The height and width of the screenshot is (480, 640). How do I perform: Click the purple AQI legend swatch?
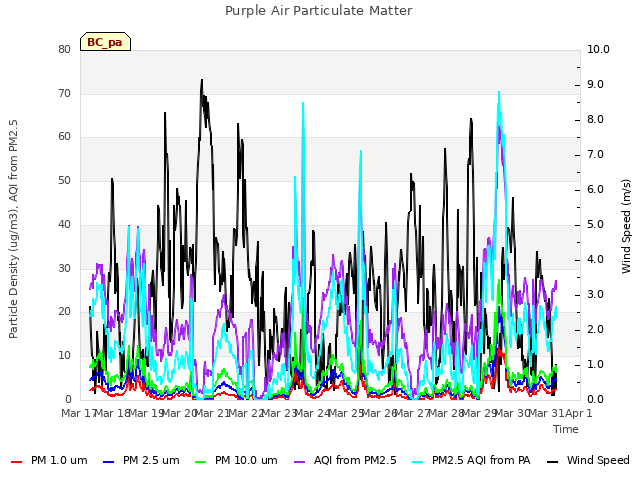[x=300, y=462]
